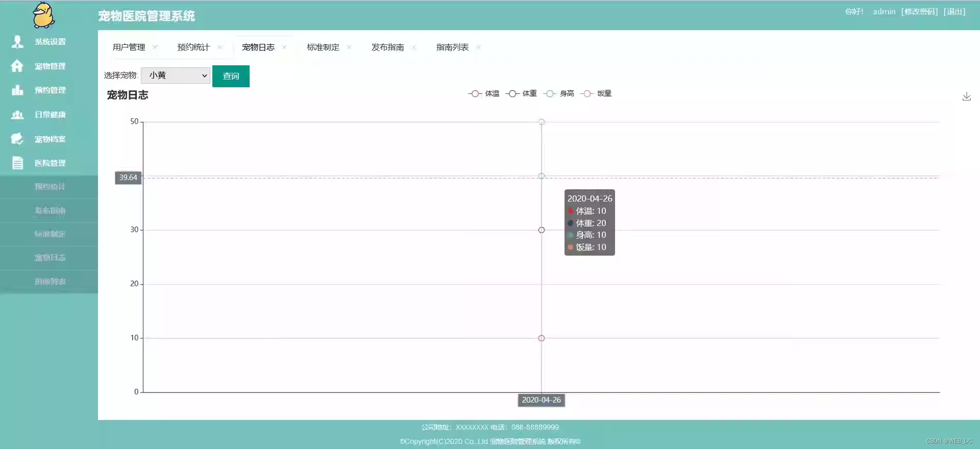
Task: Switch to 指南列表 tab
Action: [452, 47]
